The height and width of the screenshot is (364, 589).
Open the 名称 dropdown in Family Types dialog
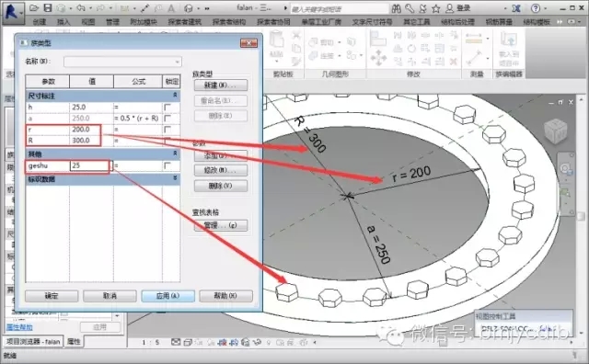[x=122, y=62]
